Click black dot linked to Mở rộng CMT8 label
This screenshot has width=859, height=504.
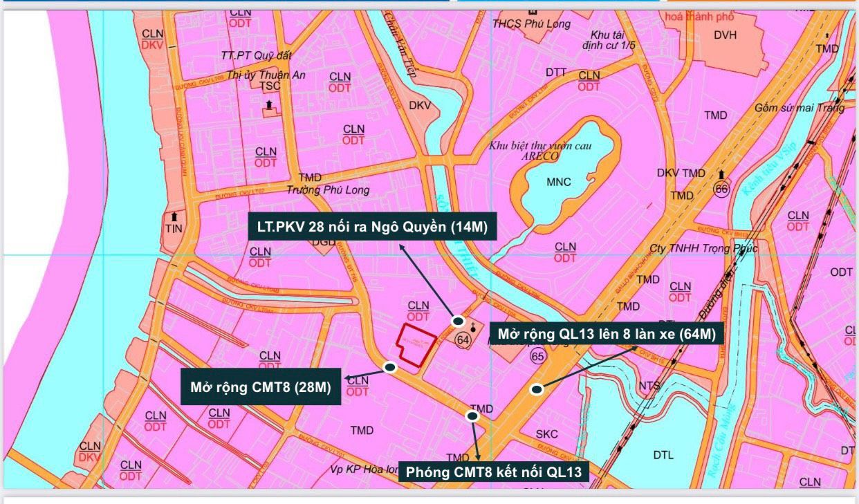[390, 367]
